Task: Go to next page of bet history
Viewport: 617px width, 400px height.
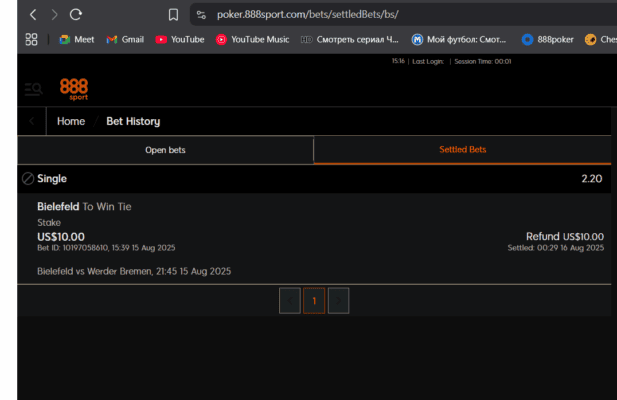Action: [x=338, y=300]
